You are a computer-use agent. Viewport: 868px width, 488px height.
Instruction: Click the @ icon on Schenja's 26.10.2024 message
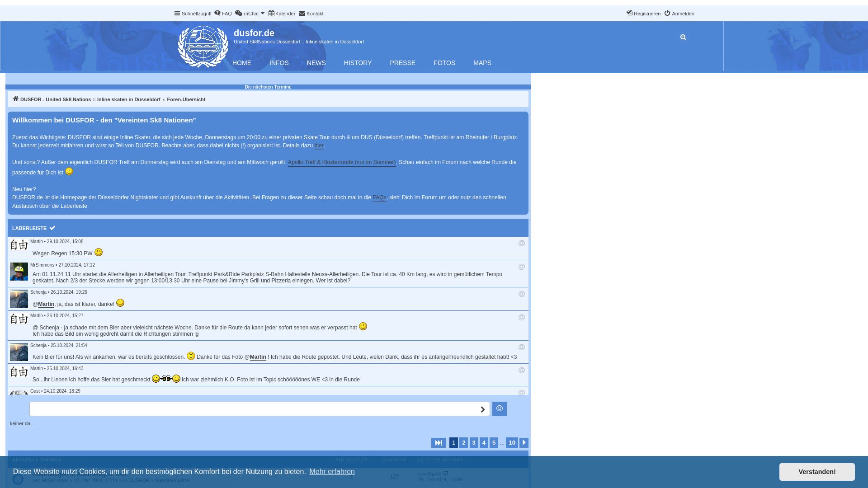click(x=522, y=294)
